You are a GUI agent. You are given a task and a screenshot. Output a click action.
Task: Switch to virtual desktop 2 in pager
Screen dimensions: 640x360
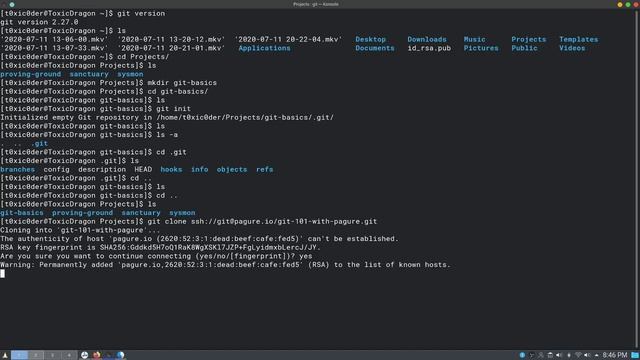pos(36,355)
